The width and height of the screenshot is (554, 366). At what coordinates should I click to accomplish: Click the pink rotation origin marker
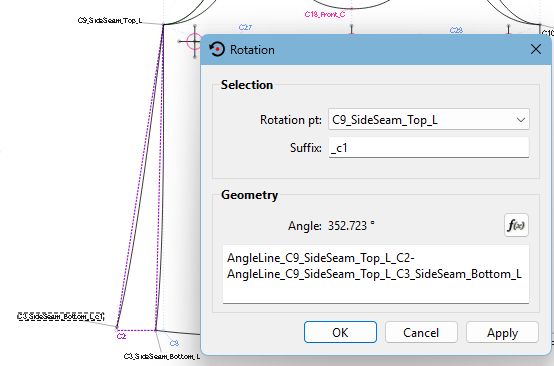(x=194, y=42)
